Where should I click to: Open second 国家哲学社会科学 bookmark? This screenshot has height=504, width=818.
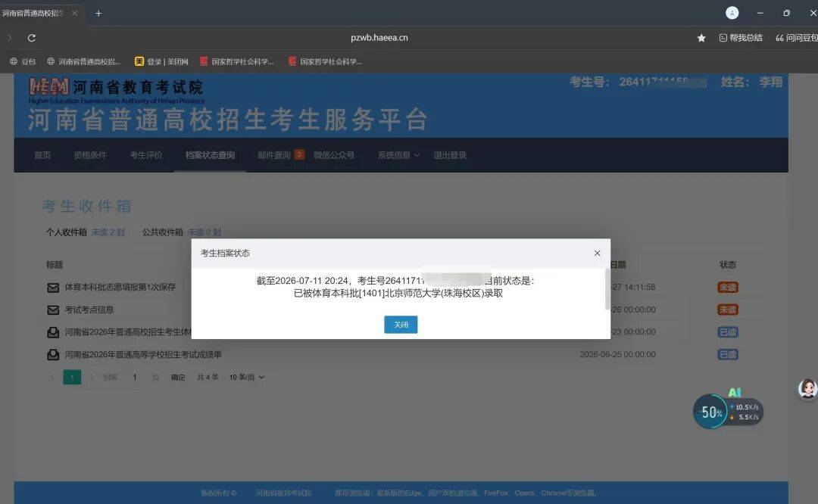[x=325, y=61]
